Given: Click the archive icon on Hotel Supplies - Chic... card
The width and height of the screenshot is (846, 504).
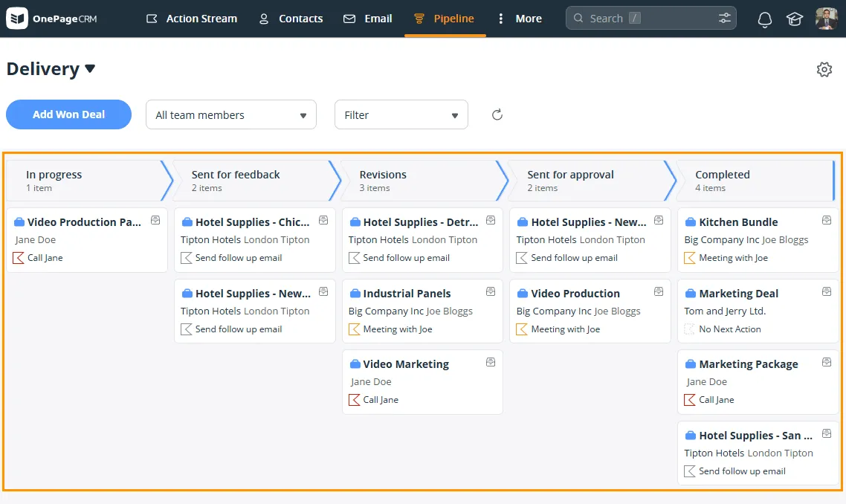Looking at the screenshot, I should click(323, 220).
